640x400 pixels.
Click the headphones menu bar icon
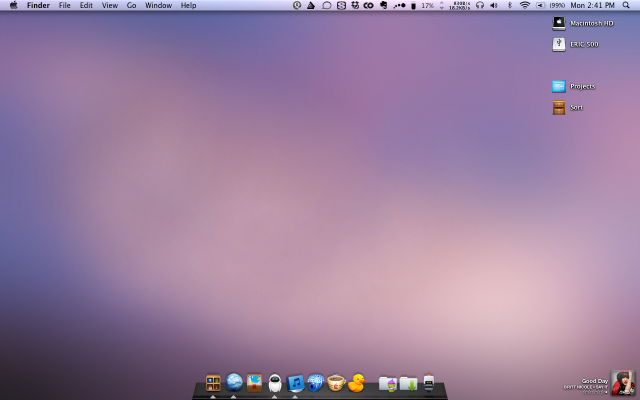(480, 5)
